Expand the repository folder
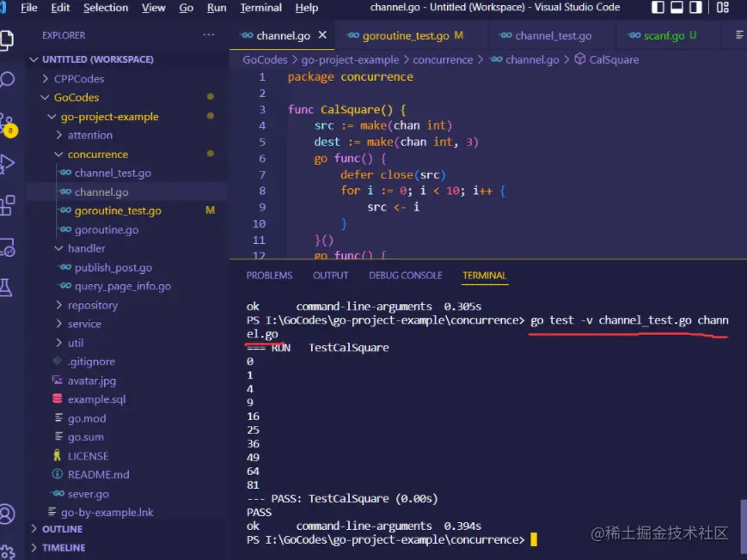This screenshot has height=560, width=747. pyautogui.click(x=93, y=305)
